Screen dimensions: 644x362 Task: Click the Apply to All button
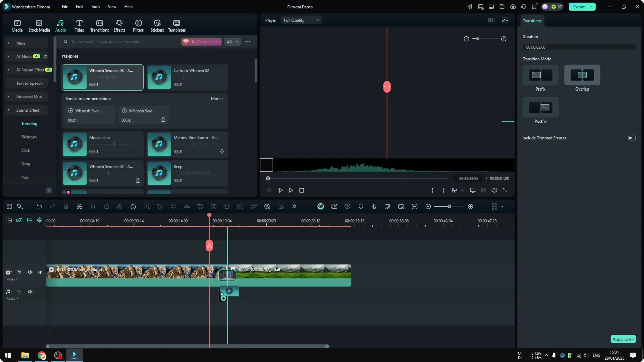click(623, 339)
